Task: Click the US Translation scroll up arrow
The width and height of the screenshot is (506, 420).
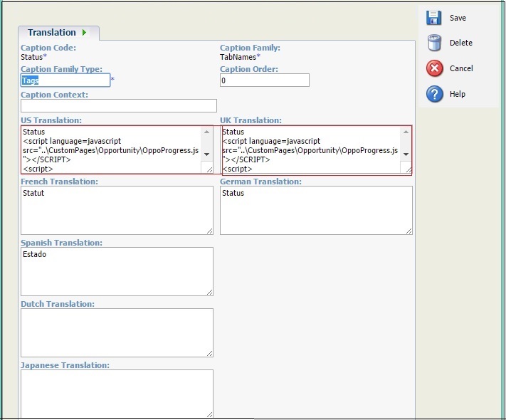Action: (206, 132)
